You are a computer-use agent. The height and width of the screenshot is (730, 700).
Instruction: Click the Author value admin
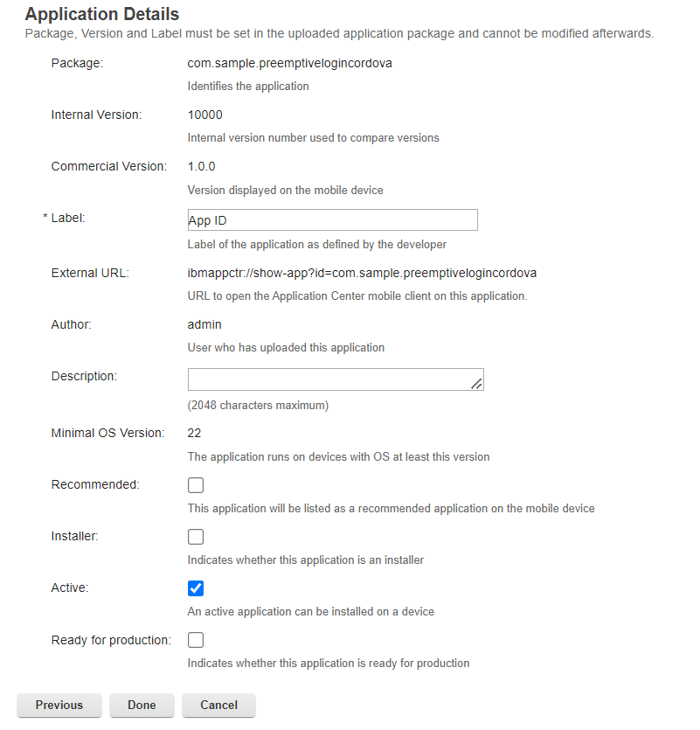click(x=204, y=324)
